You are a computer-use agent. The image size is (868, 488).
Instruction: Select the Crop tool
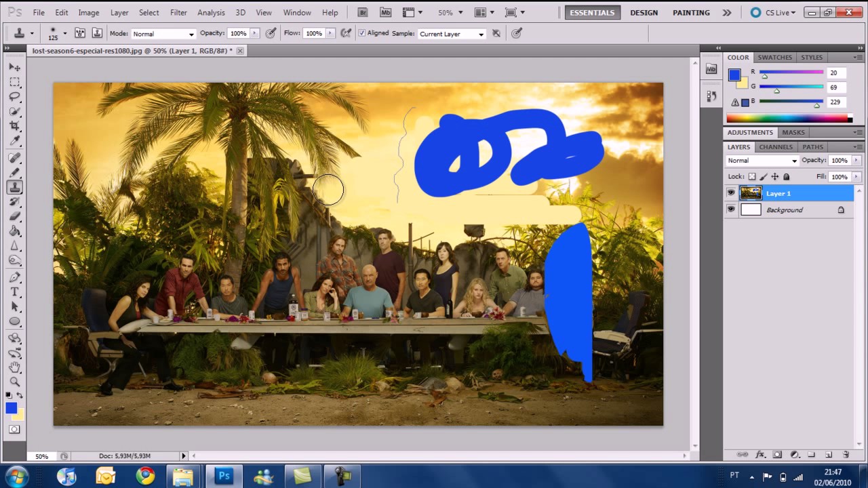[x=14, y=127]
